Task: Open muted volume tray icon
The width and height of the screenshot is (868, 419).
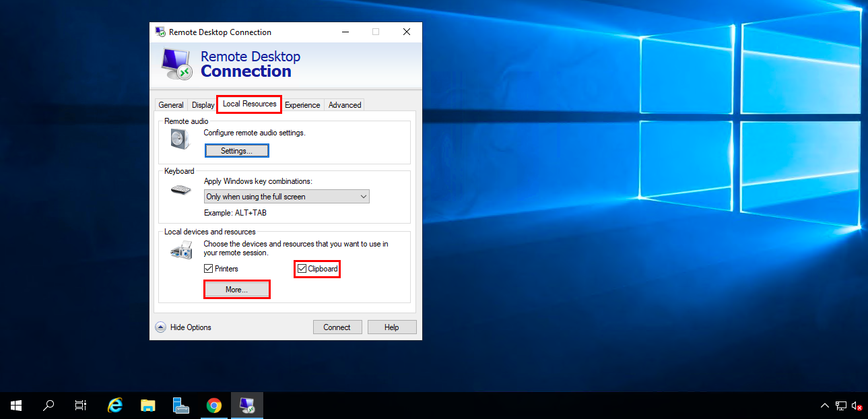Action: point(857,406)
